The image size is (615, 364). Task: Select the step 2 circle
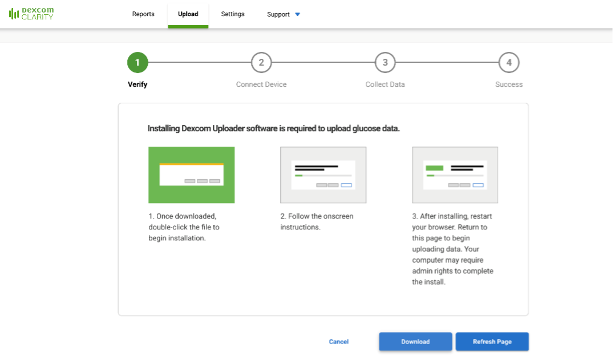tap(261, 63)
